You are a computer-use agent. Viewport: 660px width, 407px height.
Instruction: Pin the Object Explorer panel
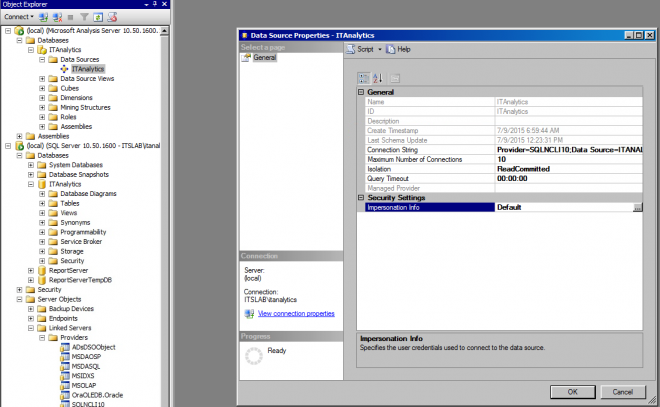(155, 4)
